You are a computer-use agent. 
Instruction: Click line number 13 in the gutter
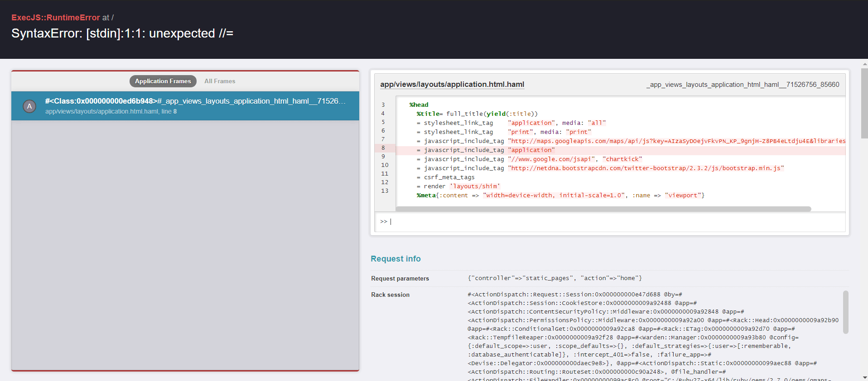click(x=385, y=191)
